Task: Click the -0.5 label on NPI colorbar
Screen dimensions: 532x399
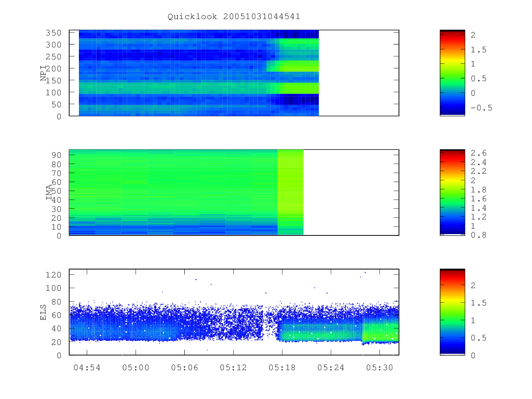Action: pos(481,108)
